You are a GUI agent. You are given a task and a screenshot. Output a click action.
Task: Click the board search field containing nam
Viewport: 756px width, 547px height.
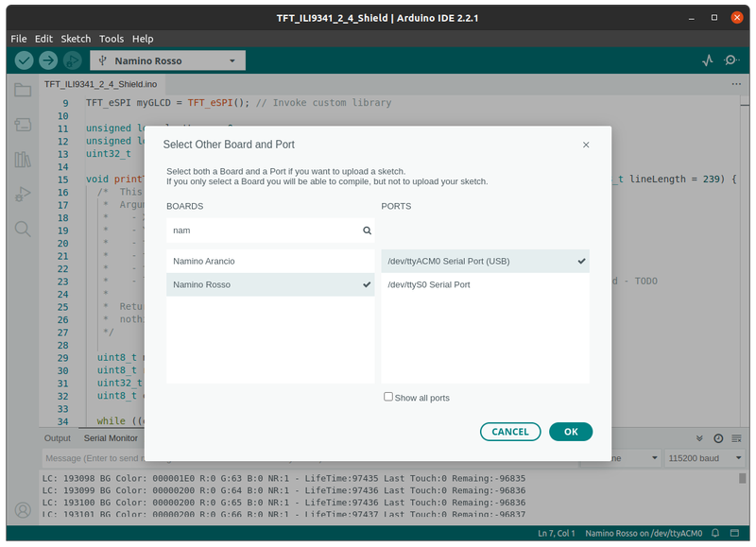[267, 230]
